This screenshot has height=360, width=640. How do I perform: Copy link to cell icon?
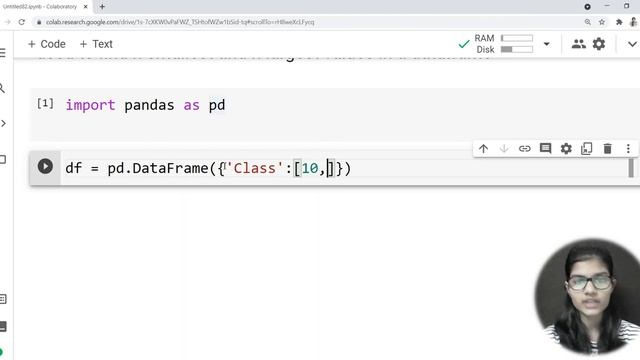pos(524,149)
